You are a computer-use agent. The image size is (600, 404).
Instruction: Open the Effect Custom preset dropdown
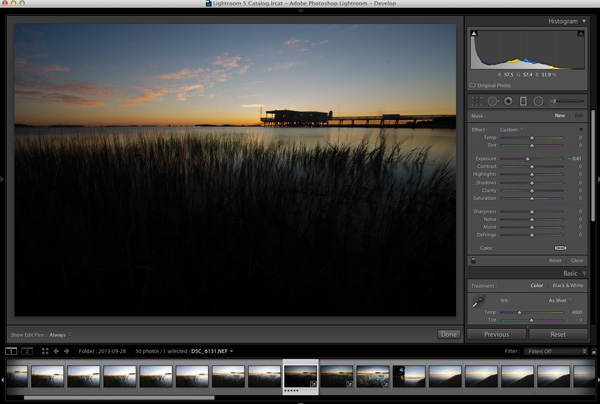point(511,130)
